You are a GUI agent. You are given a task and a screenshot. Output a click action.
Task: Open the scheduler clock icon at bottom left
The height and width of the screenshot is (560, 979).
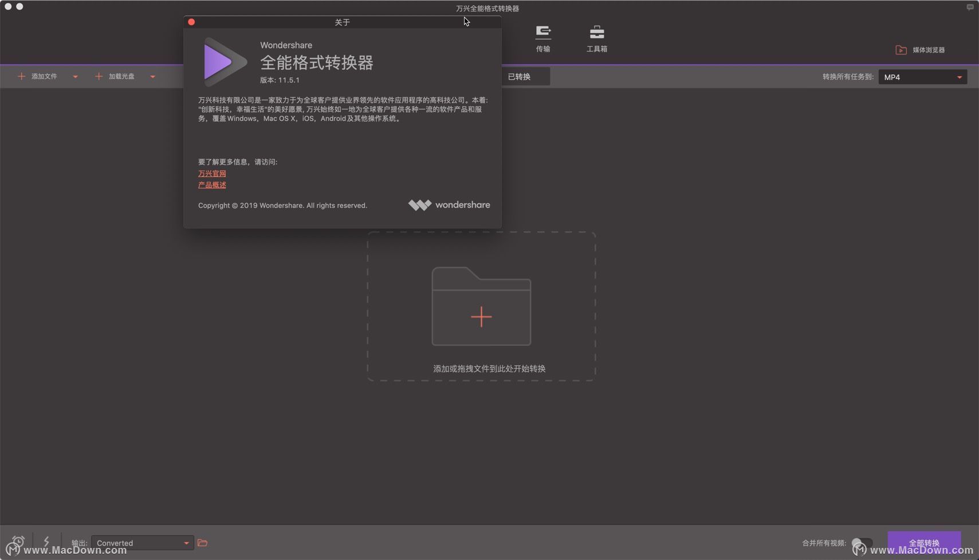18,542
